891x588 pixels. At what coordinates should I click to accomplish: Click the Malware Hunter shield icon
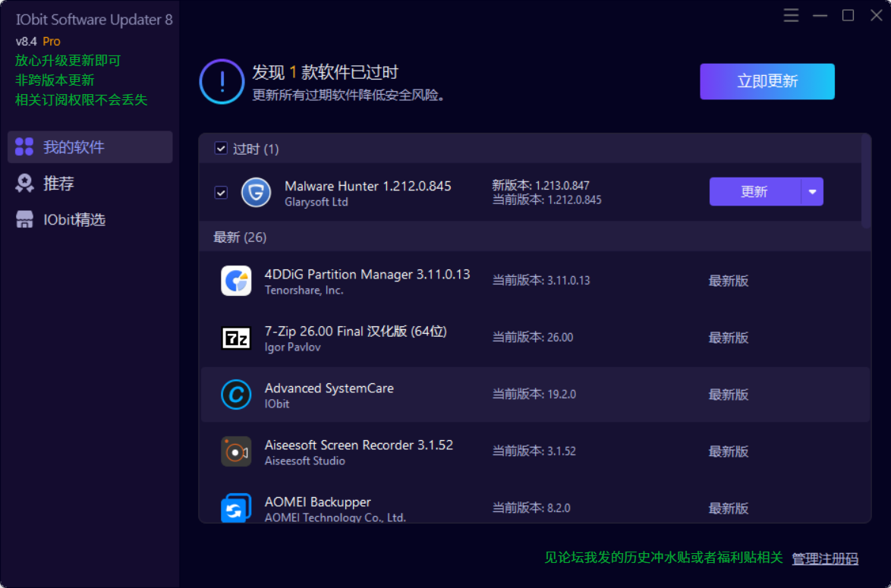point(256,193)
